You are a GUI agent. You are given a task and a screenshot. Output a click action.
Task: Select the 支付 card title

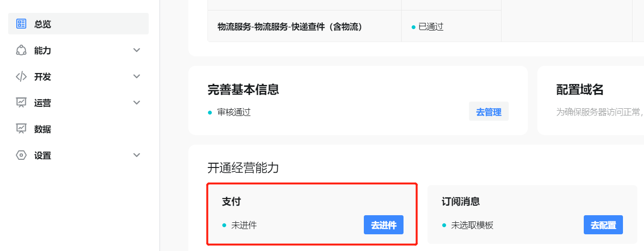coord(231,201)
